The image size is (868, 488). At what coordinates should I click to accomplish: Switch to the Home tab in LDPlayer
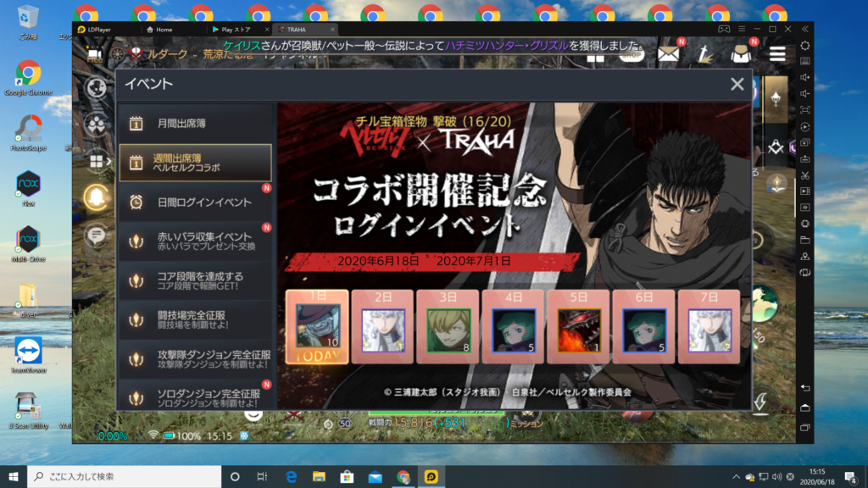(159, 30)
